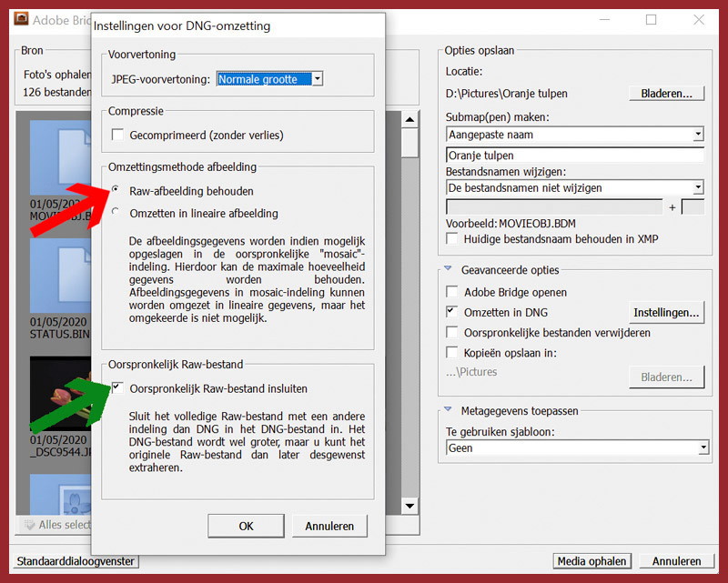
Task: Enable Gecomprimeerd (zonder verlies) checkbox
Action: (x=117, y=136)
